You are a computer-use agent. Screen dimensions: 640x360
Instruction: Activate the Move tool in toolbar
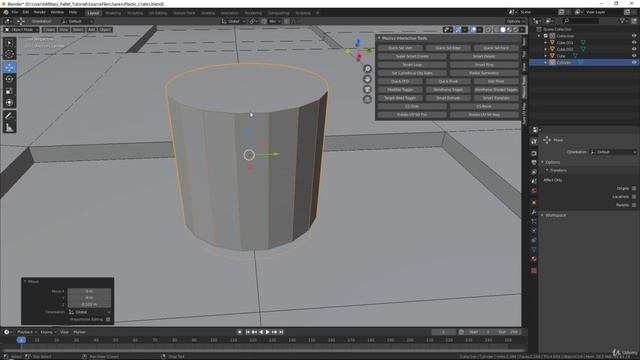pyautogui.click(x=9, y=68)
